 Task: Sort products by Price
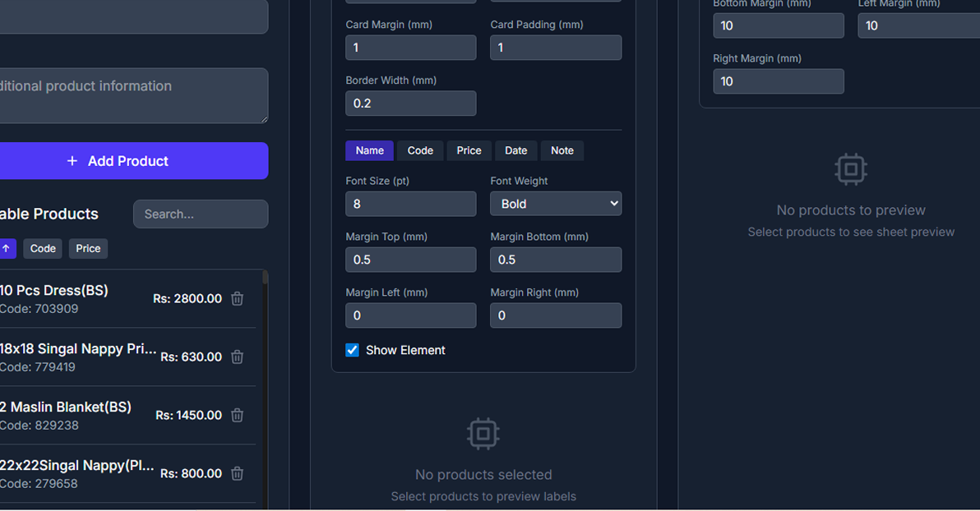(88, 249)
